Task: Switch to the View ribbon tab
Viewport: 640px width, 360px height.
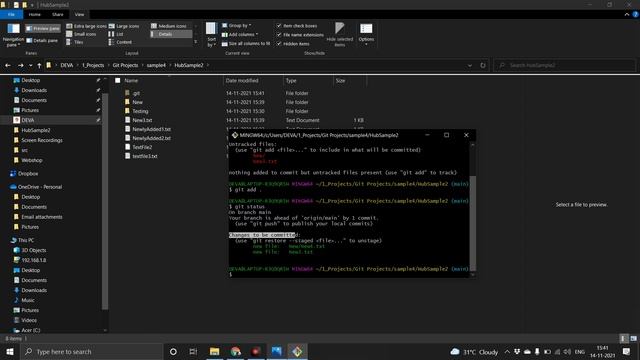Action: coord(79,14)
